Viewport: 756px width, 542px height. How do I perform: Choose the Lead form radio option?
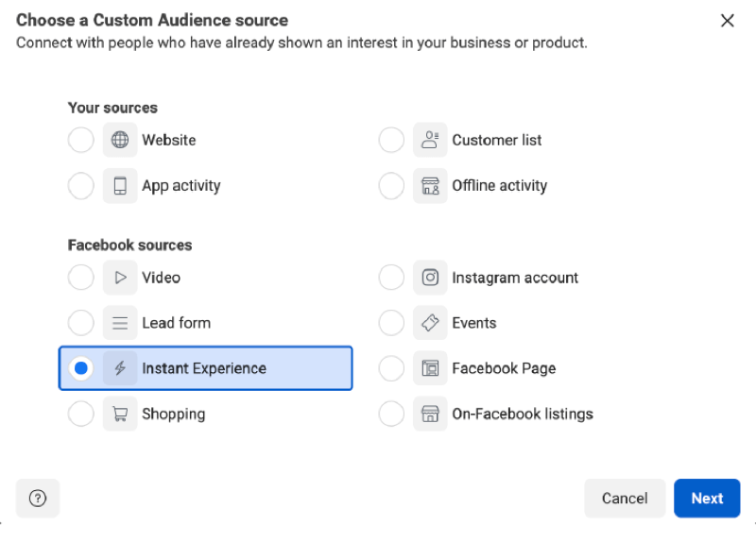tap(81, 323)
